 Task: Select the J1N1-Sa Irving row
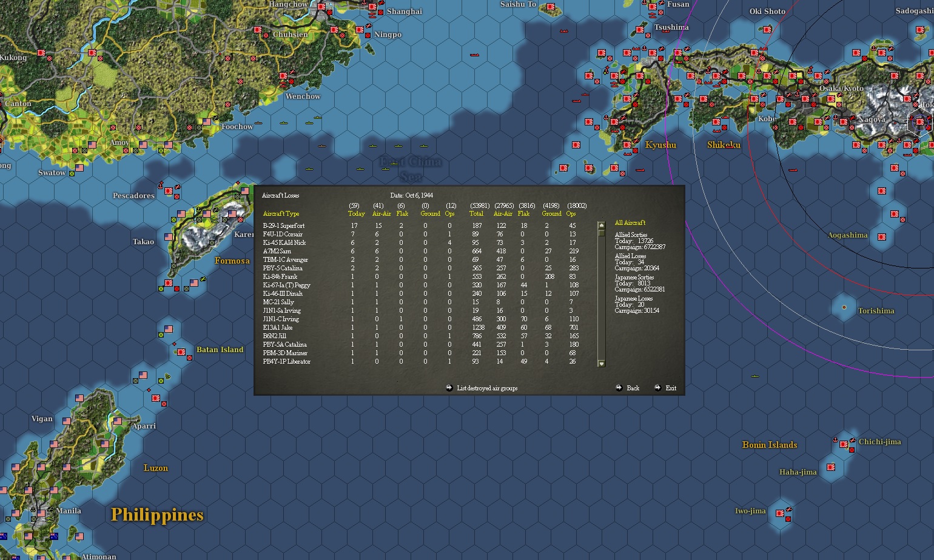pos(420,310)
